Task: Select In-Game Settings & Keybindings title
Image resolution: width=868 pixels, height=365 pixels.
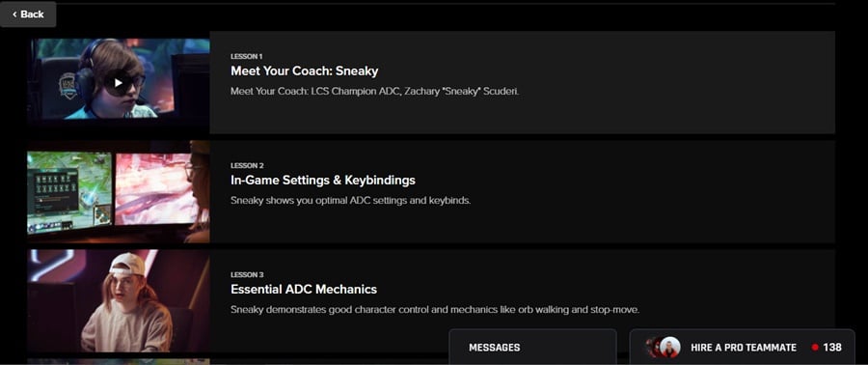Action: pos(323,180)
